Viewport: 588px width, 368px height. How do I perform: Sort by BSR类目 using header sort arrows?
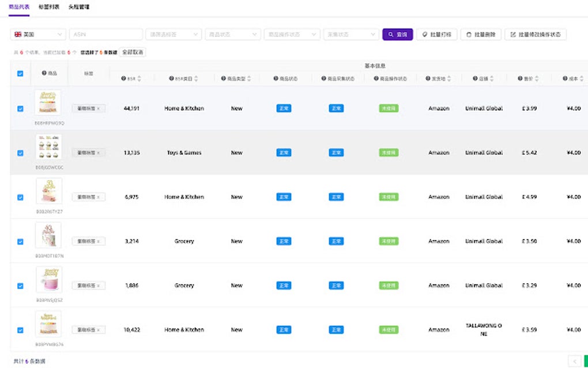point(196,78)
